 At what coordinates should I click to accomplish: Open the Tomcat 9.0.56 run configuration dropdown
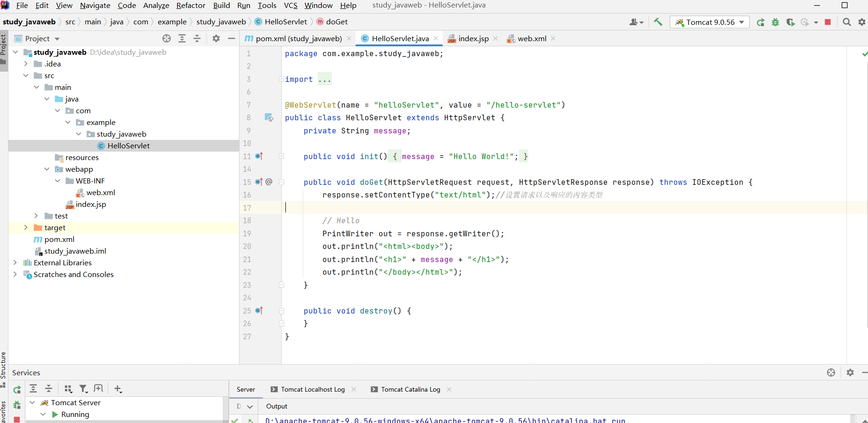click(x=709, y=22)
